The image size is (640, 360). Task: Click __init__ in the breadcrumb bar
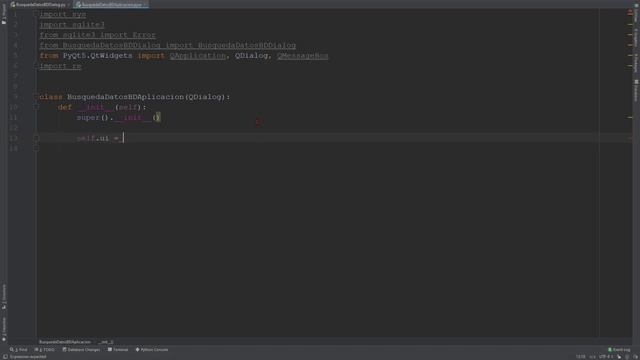(106, 342)
